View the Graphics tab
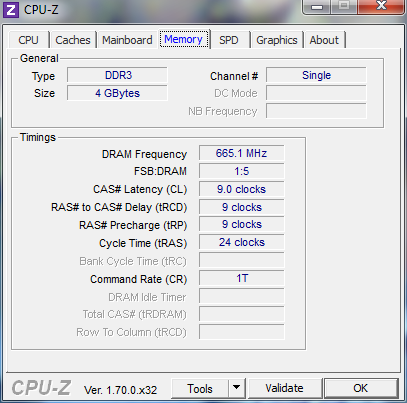This screenshot has height=403, width=407. [x=277, y=40]
